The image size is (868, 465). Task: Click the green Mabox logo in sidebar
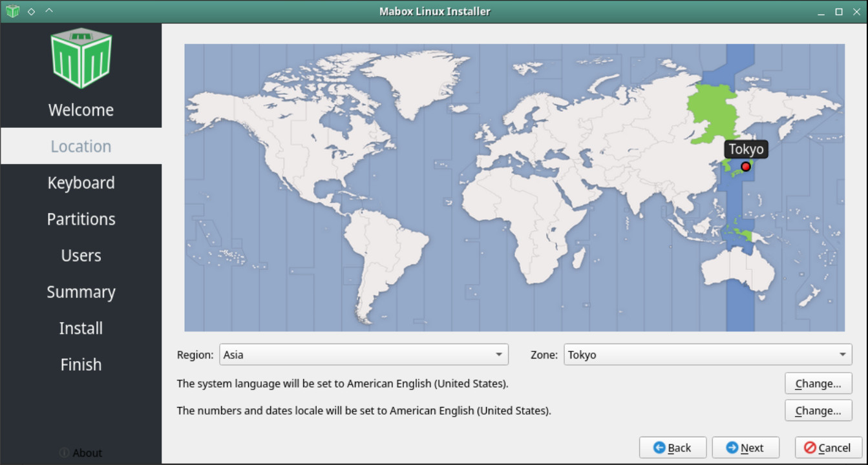point(81,58)
